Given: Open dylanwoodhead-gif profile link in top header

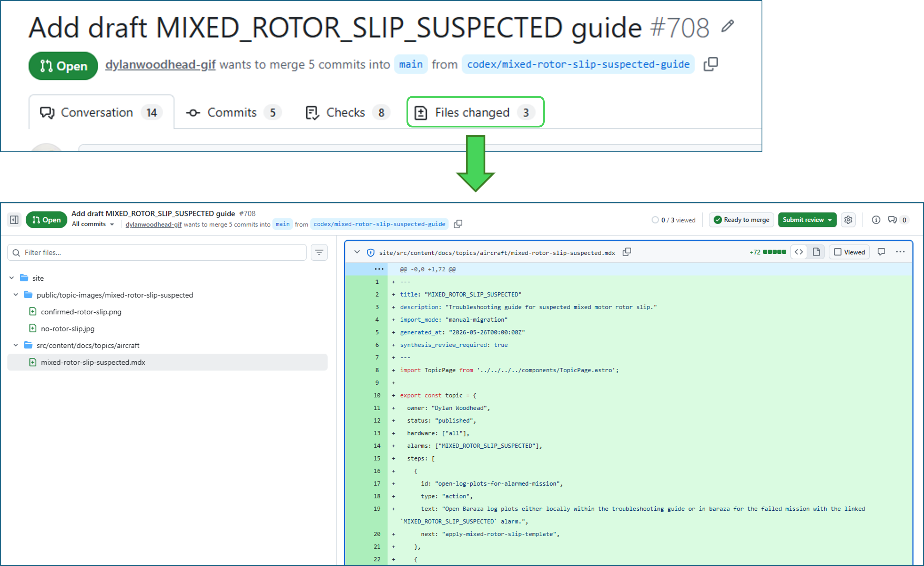Looking at the screenshot, I should point(160,64).
